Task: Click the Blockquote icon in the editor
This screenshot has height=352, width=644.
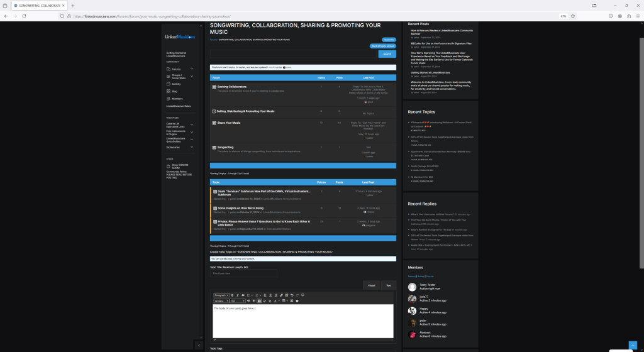Action: (243, 295)
